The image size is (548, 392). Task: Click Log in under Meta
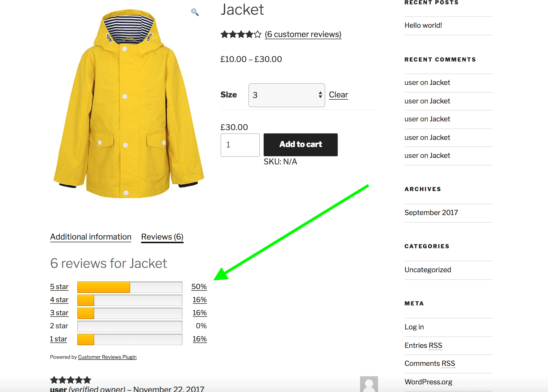[414, 327]
